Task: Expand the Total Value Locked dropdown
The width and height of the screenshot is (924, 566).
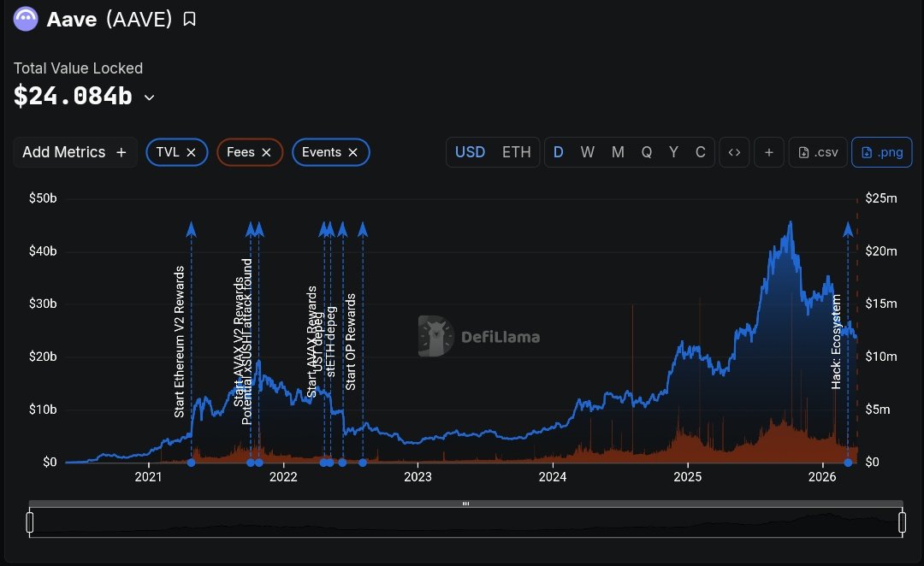Action: pos(149,97)
